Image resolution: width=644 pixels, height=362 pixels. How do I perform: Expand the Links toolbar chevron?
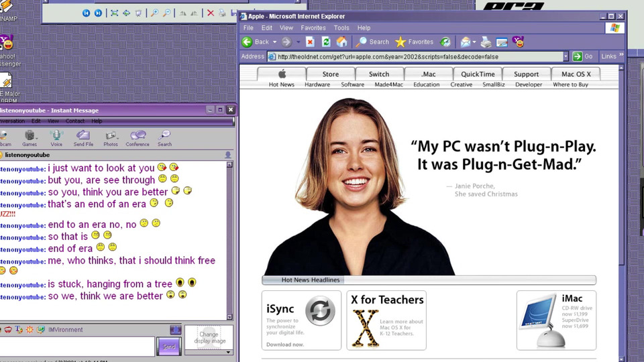[x=621, y=54]
